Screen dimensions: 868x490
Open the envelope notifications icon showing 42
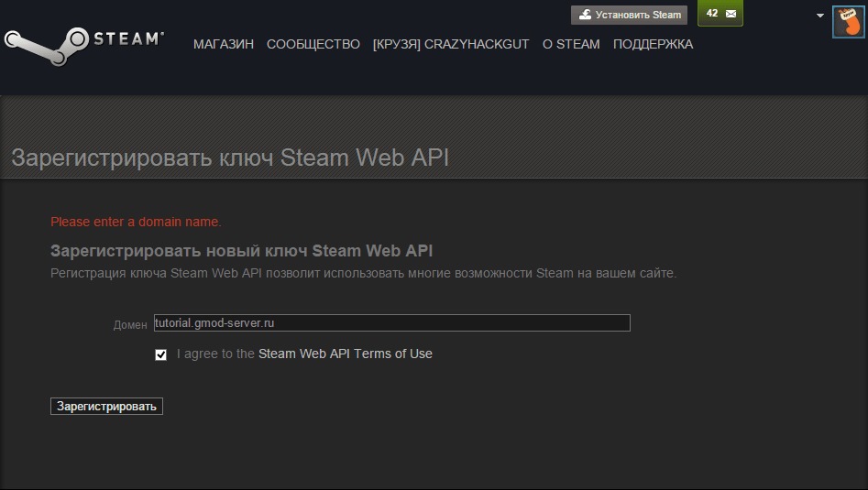pos(720,13)
